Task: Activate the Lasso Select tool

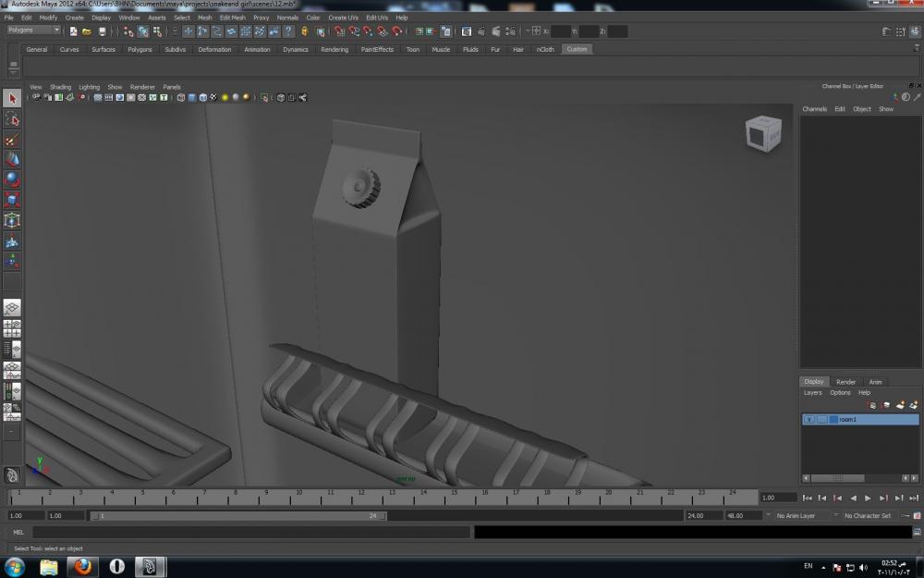Action: tap(12, 119)
